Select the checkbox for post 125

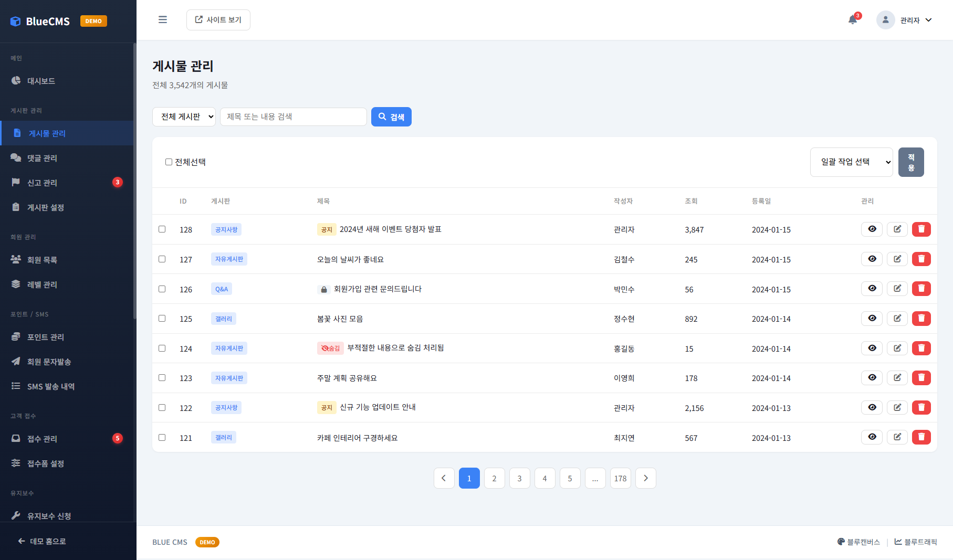[x=162, y=318]
